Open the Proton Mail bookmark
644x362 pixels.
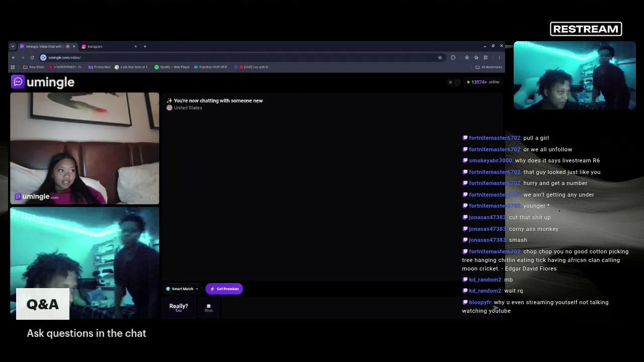[99, 67]
